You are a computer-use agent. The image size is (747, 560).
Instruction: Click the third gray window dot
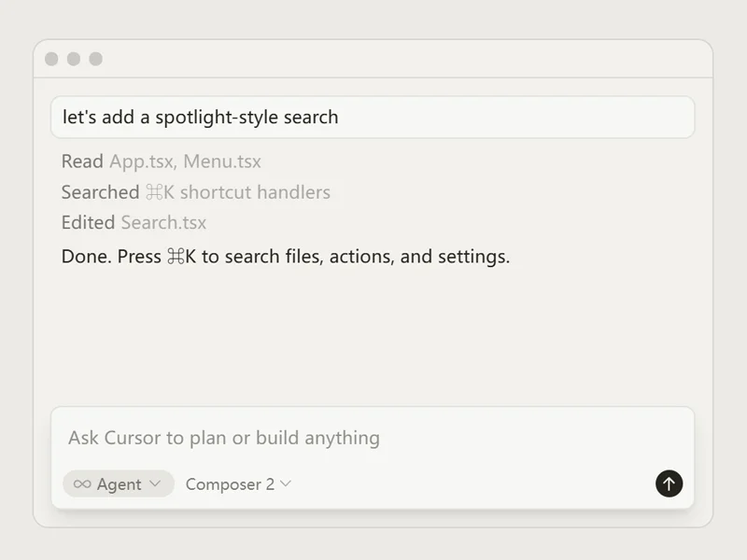pyautogui.click(x=96, y=59)
